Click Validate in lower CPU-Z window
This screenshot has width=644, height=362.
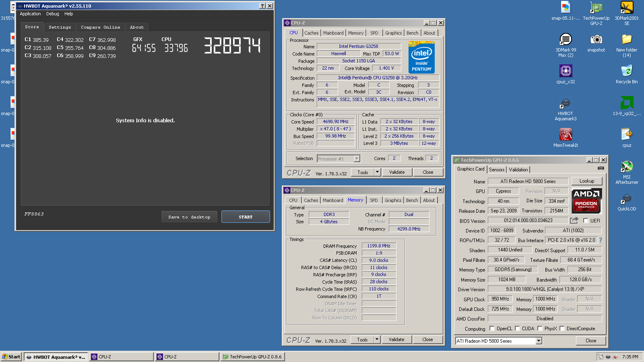pyautogui.click(x=396, y=339)
